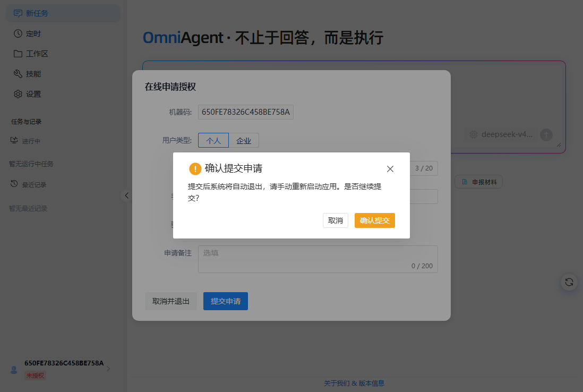Close the 确认提交申请 dialog
This screenshot has width=583, height=392.
tap(390, 169)
